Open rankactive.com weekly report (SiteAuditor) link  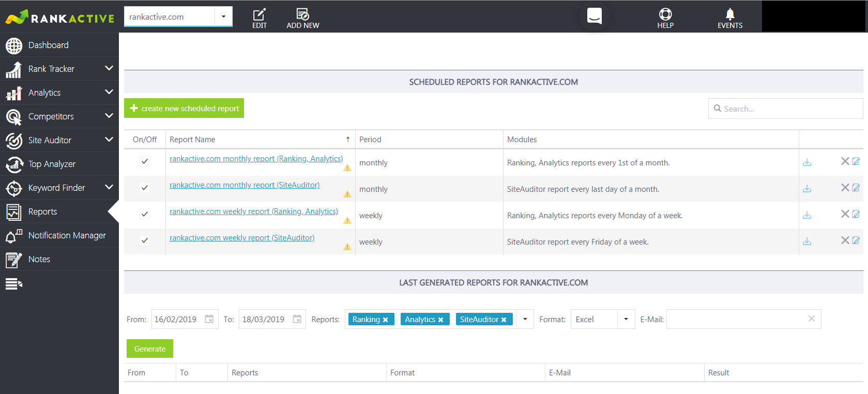click(242, 238)
